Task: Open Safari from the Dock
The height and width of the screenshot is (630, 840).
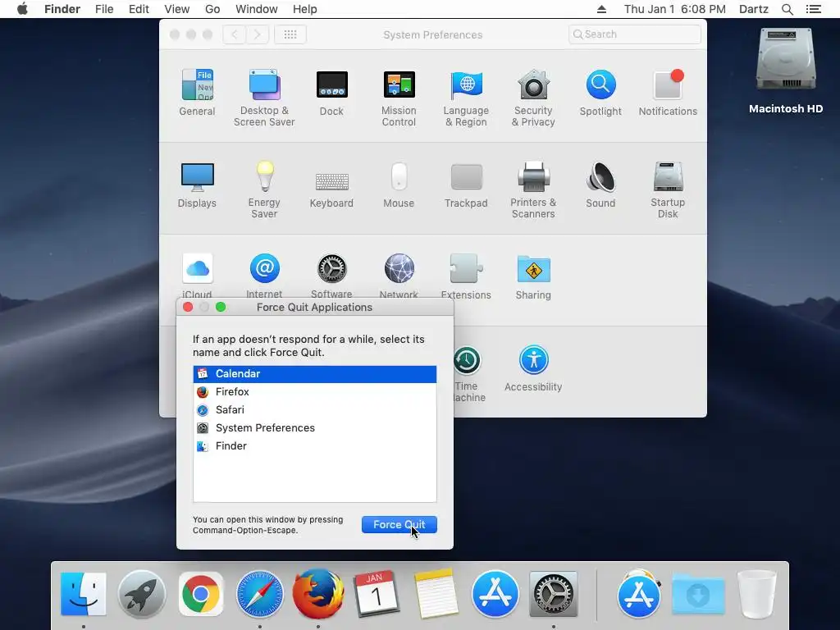Action: pos(260,594)
